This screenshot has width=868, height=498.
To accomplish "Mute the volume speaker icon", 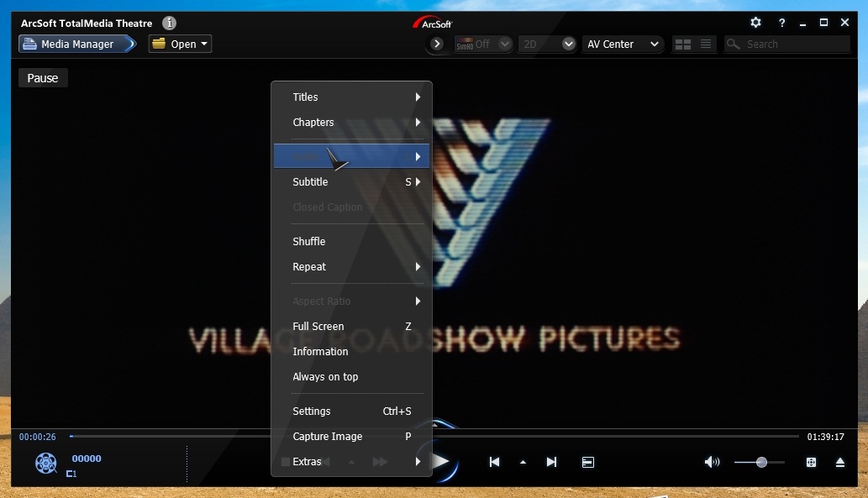I will click(x=712, y=462).
